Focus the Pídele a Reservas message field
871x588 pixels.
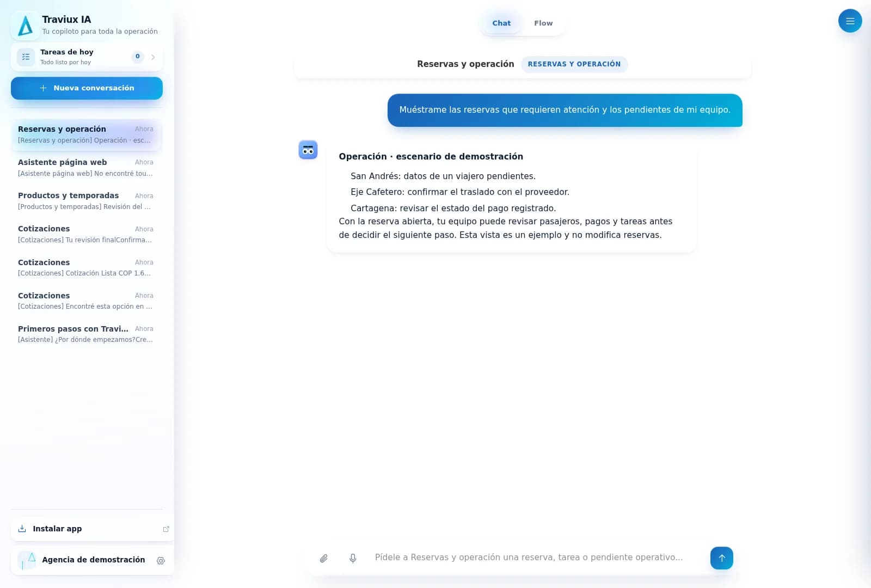coord(537,558)
